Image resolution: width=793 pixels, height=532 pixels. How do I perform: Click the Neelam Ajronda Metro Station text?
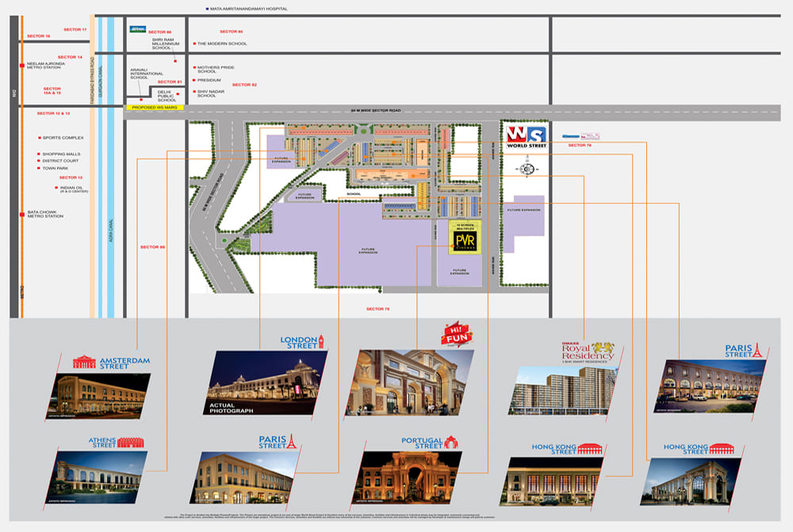point(46,66)
